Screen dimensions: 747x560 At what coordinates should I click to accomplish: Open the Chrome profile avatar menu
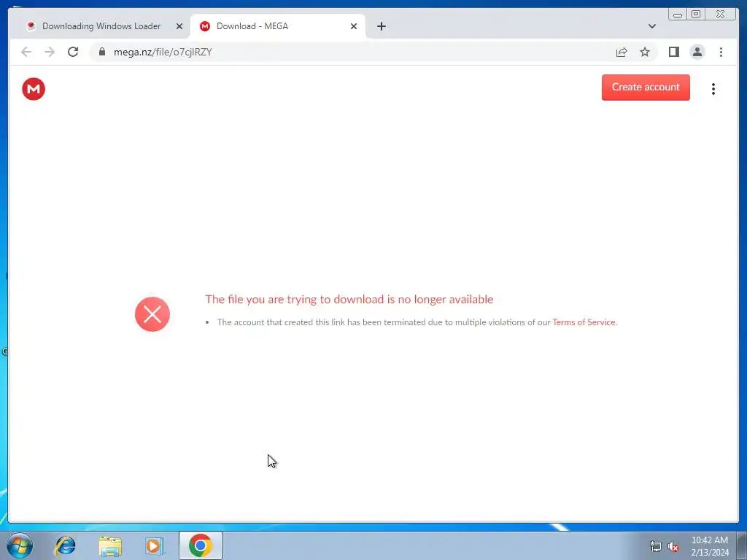coord(697,52)
